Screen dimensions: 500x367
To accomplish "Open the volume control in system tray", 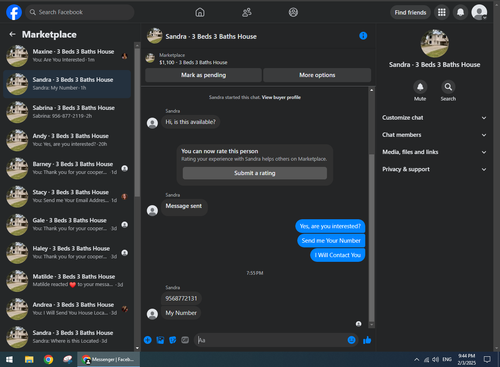I will coord(435,359).
